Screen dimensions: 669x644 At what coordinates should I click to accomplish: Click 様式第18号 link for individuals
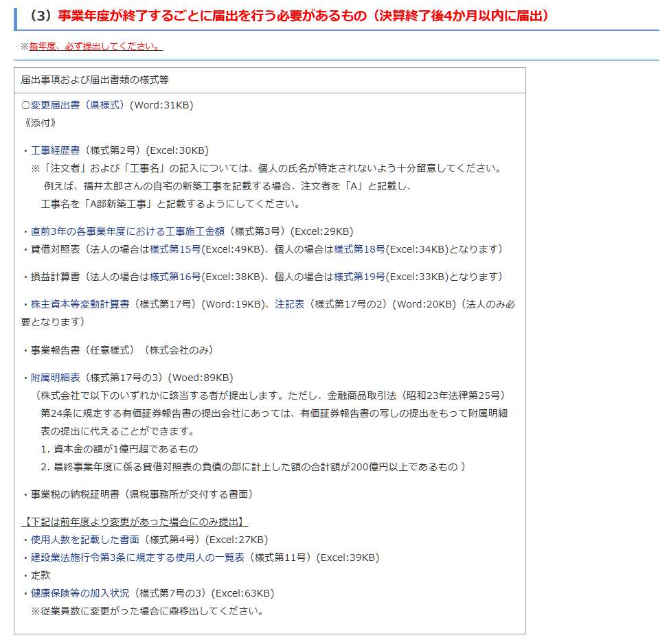pyautogui.click(x=359, y=249)
